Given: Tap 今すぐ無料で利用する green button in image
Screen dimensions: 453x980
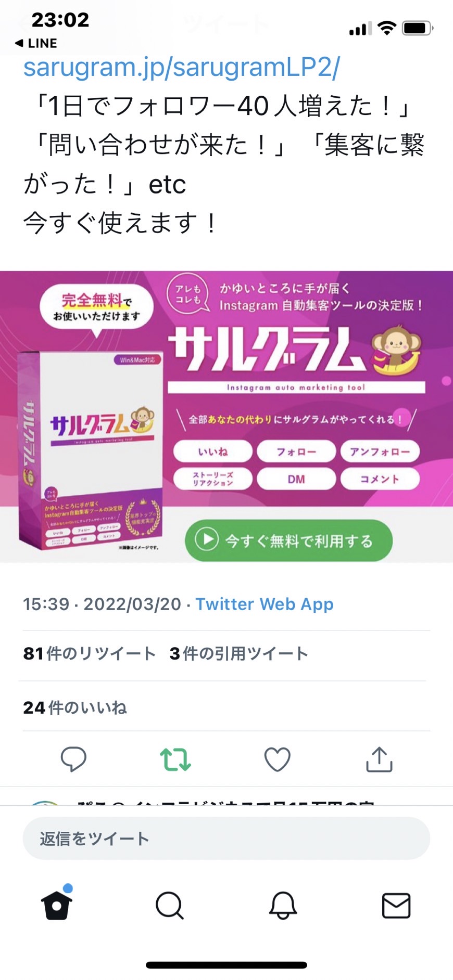Looking at the screenshot, I should coord(288,540).
